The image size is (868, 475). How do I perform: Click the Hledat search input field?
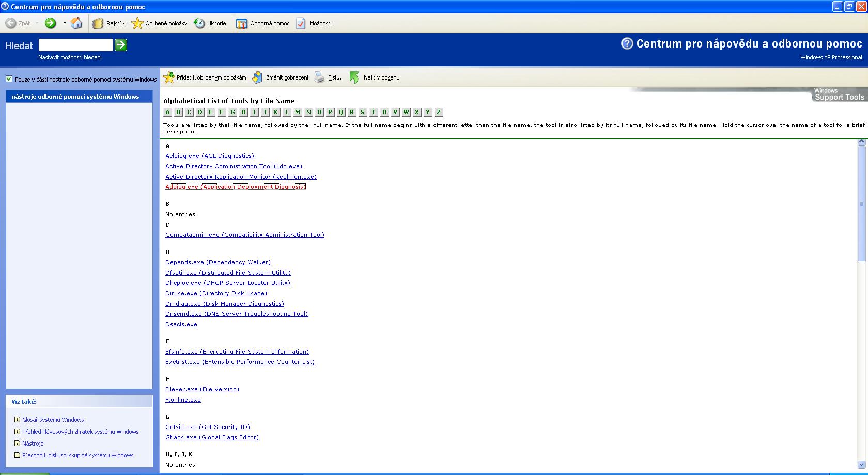click(76, 45)
